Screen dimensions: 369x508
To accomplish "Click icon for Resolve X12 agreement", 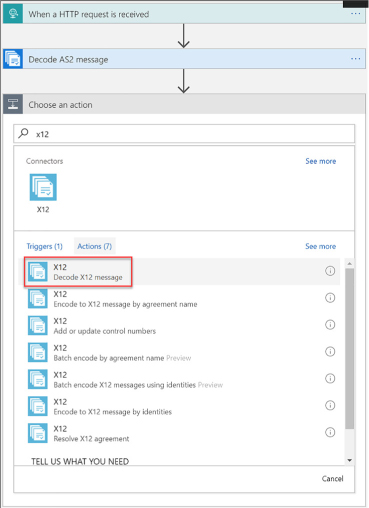I will tap(38, 433).
